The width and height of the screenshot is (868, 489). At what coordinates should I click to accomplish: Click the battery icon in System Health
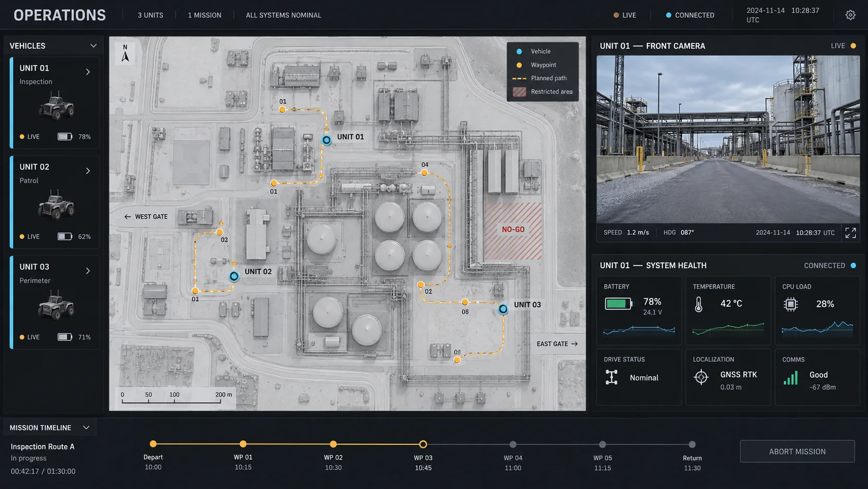pos(618,303)
